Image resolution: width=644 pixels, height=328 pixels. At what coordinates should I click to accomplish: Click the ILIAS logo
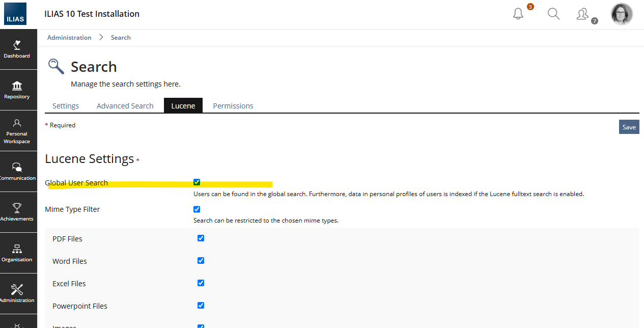15,14
